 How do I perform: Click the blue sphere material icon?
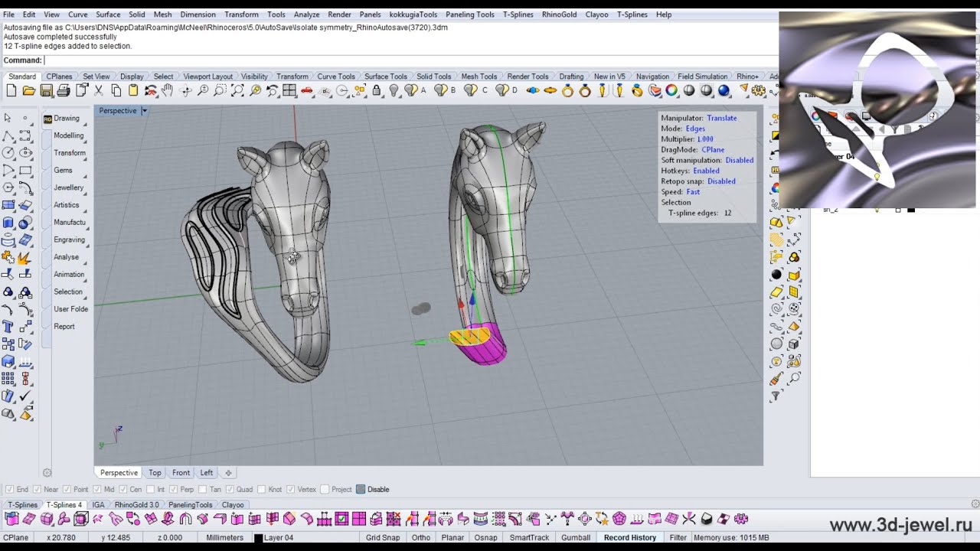point(724,91)
